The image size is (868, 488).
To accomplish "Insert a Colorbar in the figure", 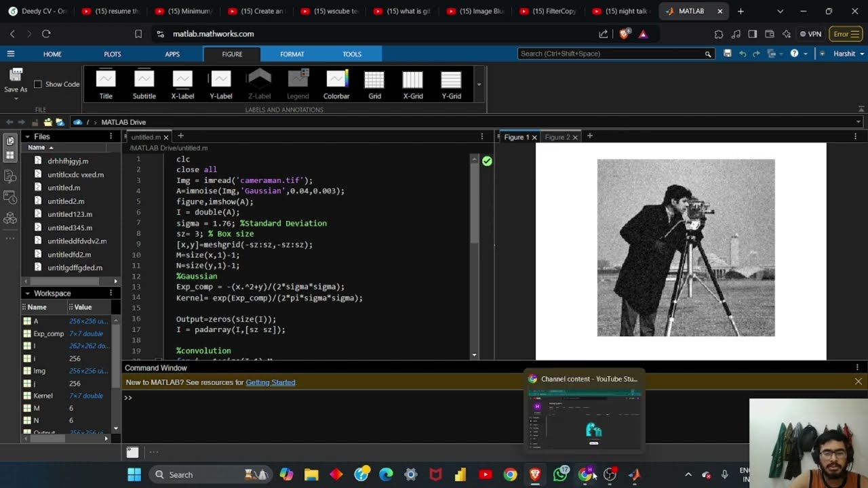I will [x=336, y=85].
